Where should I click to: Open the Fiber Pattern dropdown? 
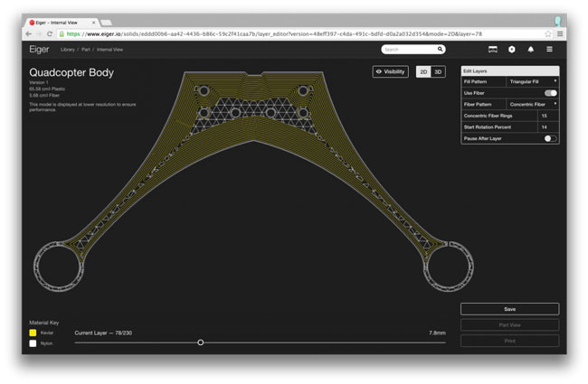click(533, 104)
